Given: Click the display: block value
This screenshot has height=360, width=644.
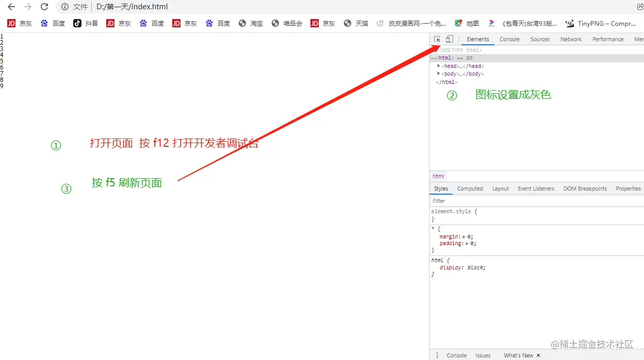Looking at the screenshot, I should [x=476, y=268].
